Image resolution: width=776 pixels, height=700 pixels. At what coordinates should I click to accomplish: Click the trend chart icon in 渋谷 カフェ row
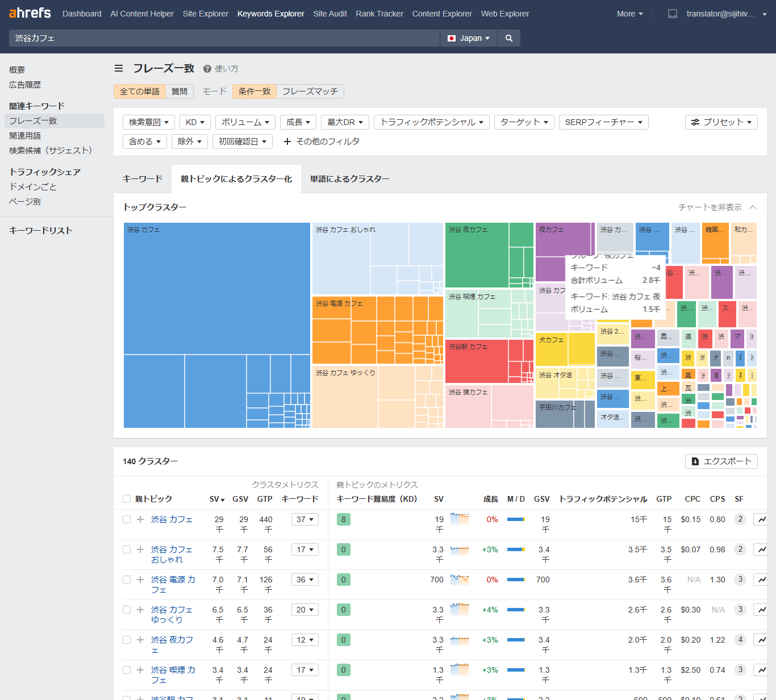click(x=761, y=519)
